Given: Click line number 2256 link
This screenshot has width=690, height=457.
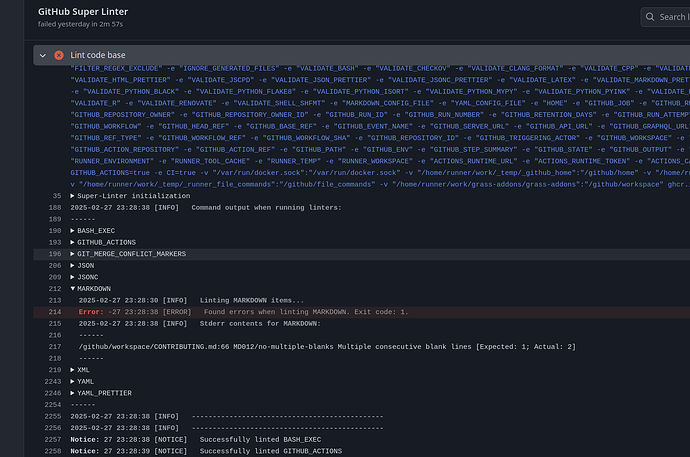Looking at the screenshot, I should tap(53, 428).
